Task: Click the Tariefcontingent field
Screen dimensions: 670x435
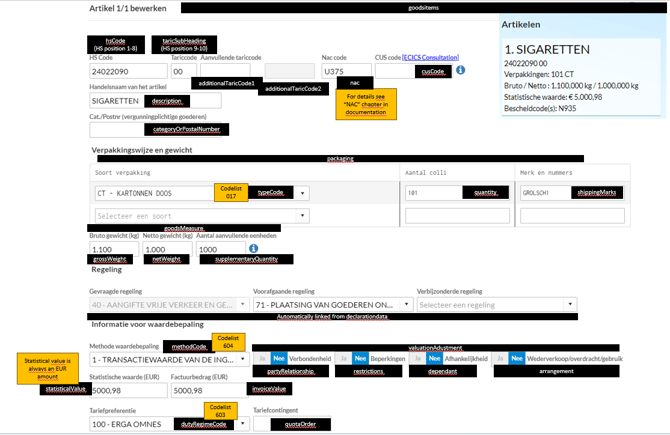Action: pos(292,424)
